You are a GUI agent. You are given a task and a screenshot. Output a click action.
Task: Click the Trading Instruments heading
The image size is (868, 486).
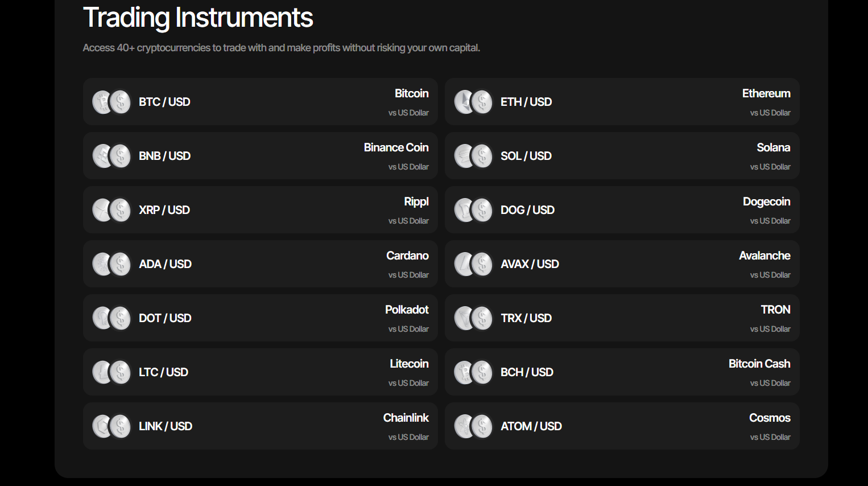pyautogui.click(x=198, y=17)
